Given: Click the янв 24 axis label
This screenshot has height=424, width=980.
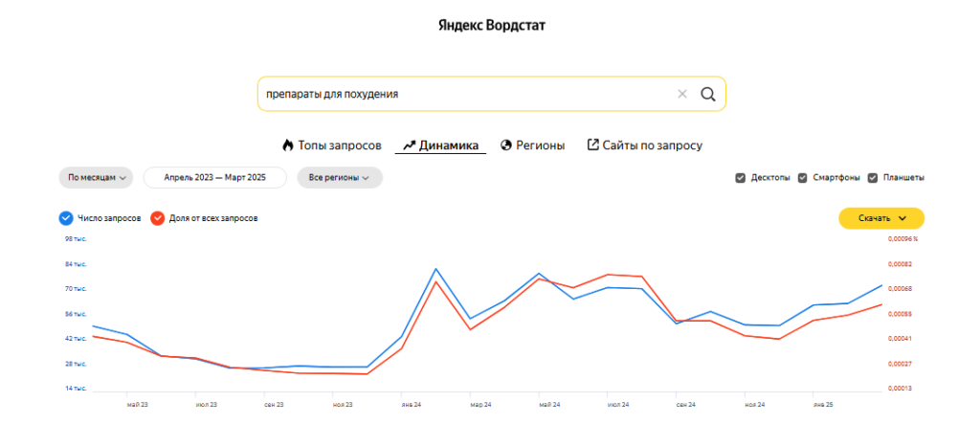Looking at the screenshot, I should pos(412,405).
